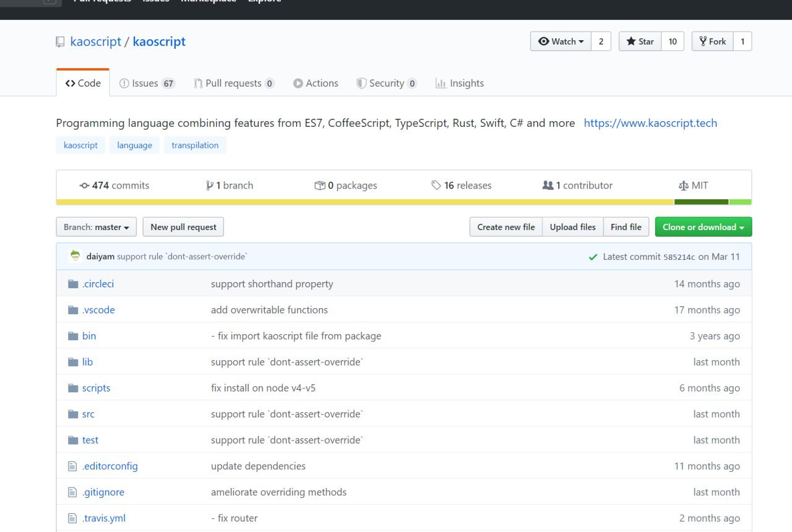Screen dimensions: 792x532
Task: Select the kaoscript topic tag
Action: coord(81,145)
